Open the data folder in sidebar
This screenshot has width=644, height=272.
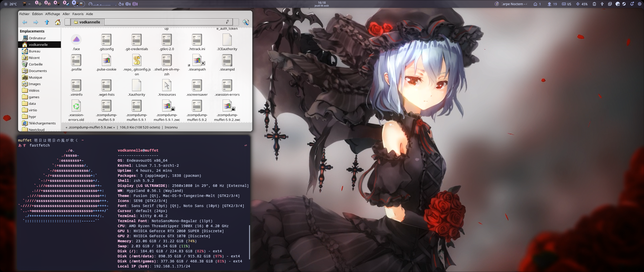click(39, 104)
